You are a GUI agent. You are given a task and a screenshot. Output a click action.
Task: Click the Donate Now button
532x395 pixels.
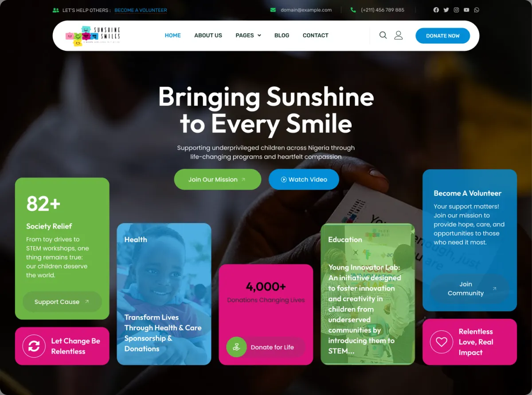tap(442, 36)
